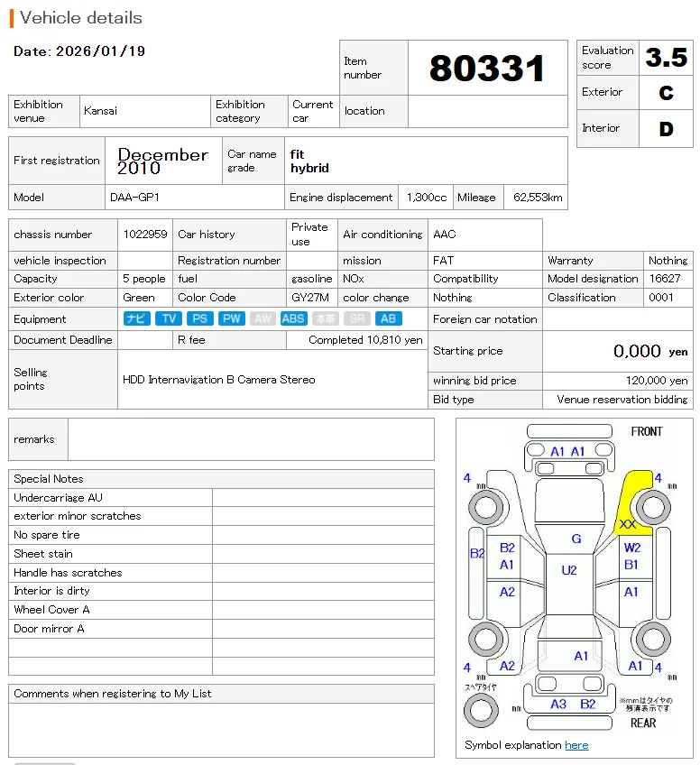This screenshot has width=700, height=765.
Task: Click the chassis number 1022959
Action: tap(145, 235)
